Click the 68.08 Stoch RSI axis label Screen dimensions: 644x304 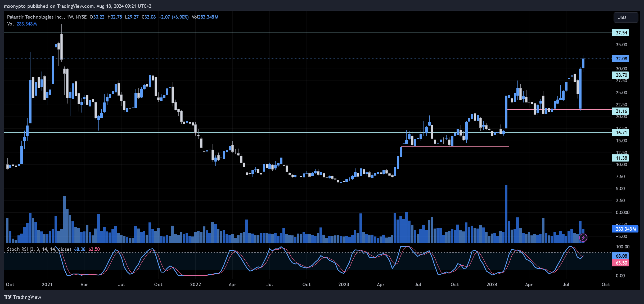621,256
